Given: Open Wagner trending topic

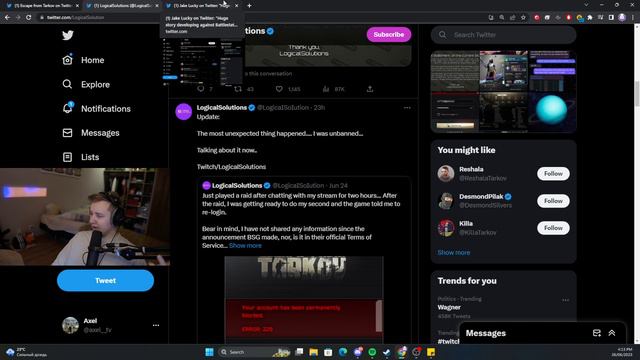Looking at the screenshot, I should click(449, 307).
